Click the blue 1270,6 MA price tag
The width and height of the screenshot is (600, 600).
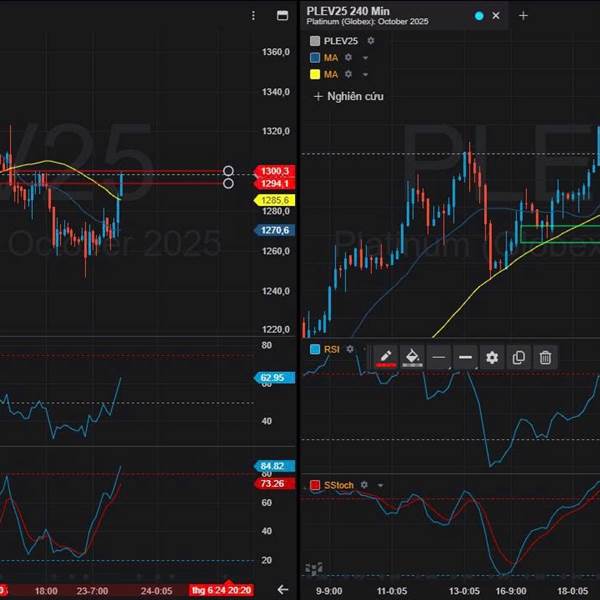pyautogui.click(x=274, y=230)
